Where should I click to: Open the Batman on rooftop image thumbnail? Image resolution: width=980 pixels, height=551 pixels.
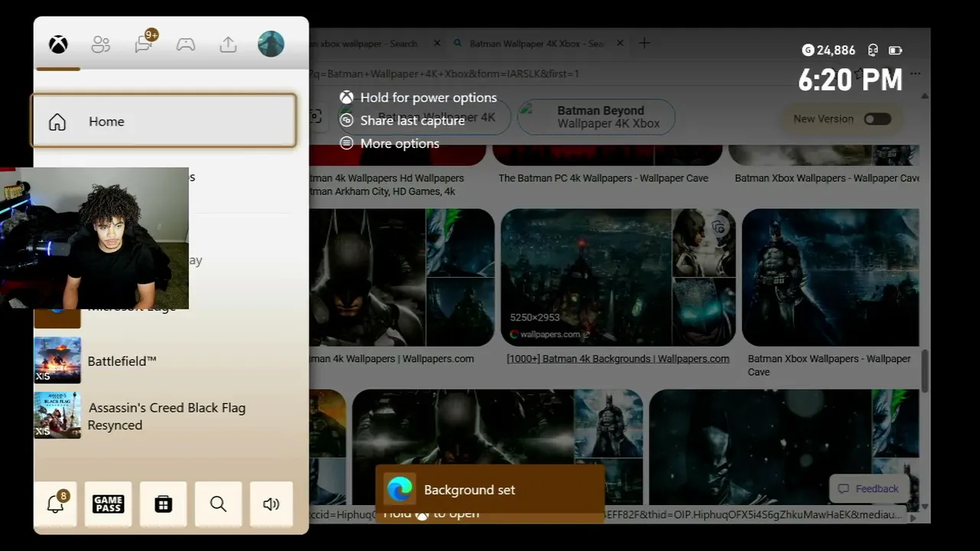point(830,277)
